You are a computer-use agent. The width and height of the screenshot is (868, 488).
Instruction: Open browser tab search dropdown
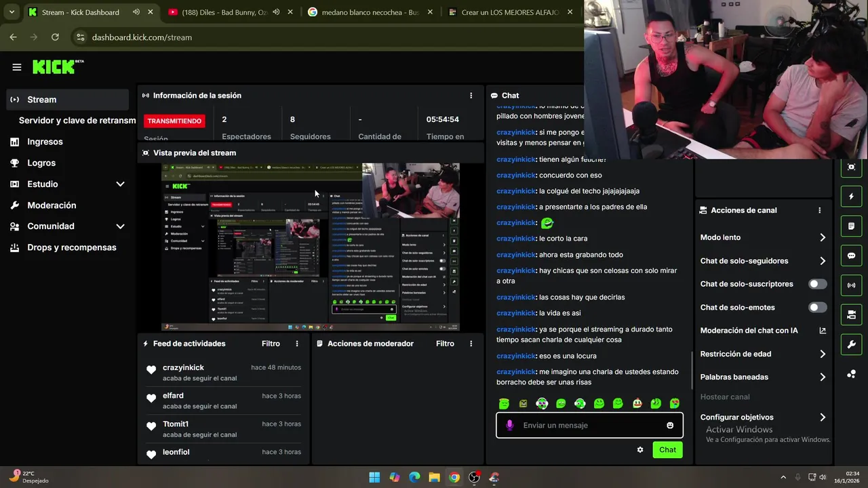[x=12, y=12]
